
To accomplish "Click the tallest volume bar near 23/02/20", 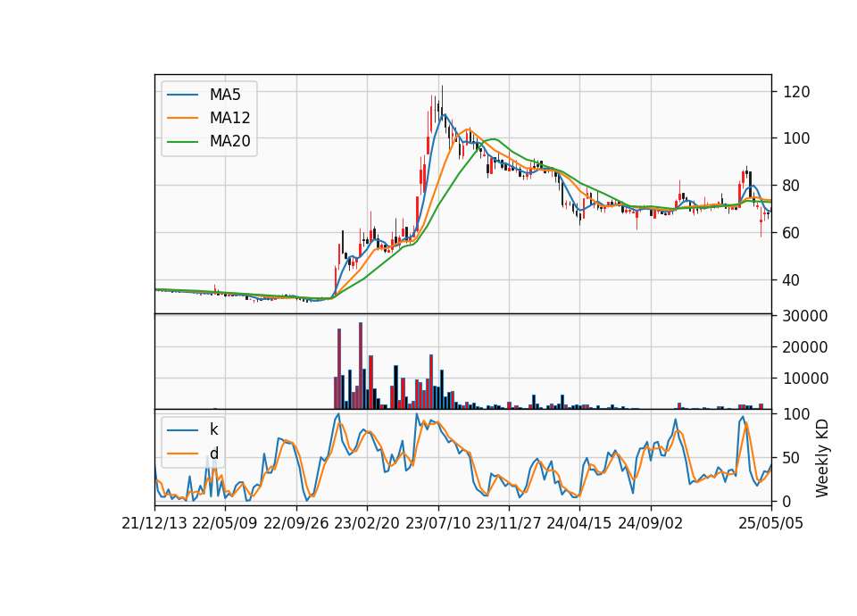I will click(x=361, y=366).
